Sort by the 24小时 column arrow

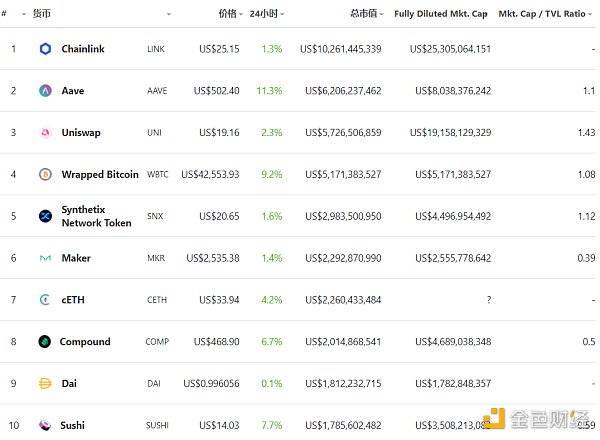coord(283,14)
